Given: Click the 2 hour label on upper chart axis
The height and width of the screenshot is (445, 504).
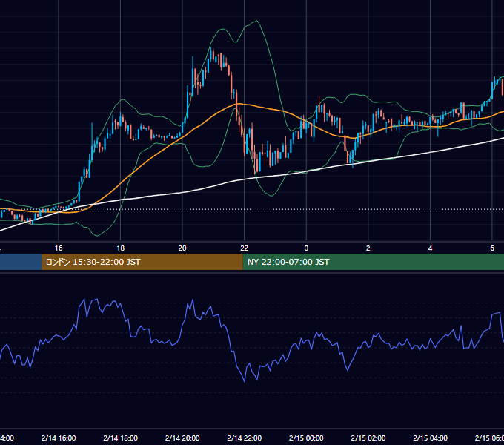Looking at the screenshot, I should click(x=368, y=248).
